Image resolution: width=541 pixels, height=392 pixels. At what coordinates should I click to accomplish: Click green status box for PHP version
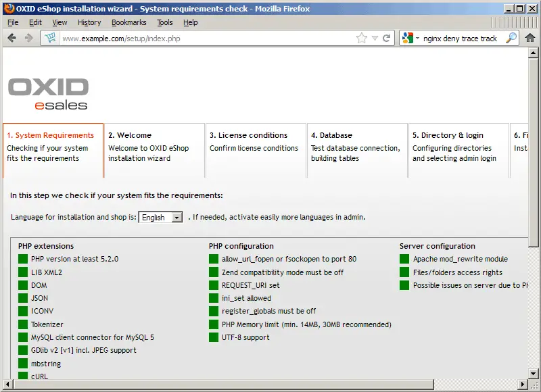(x=23, y=259)
